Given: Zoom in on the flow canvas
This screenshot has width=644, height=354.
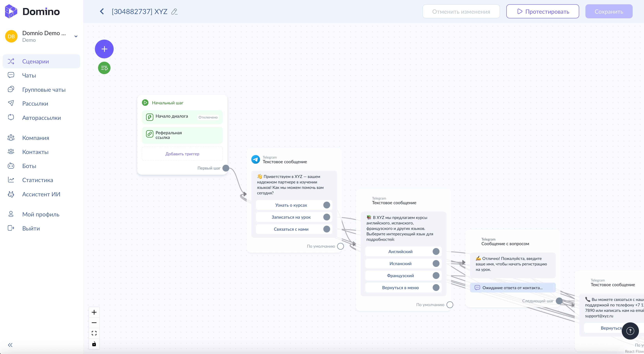Looking at the screenshot, I should coord(94,312).
